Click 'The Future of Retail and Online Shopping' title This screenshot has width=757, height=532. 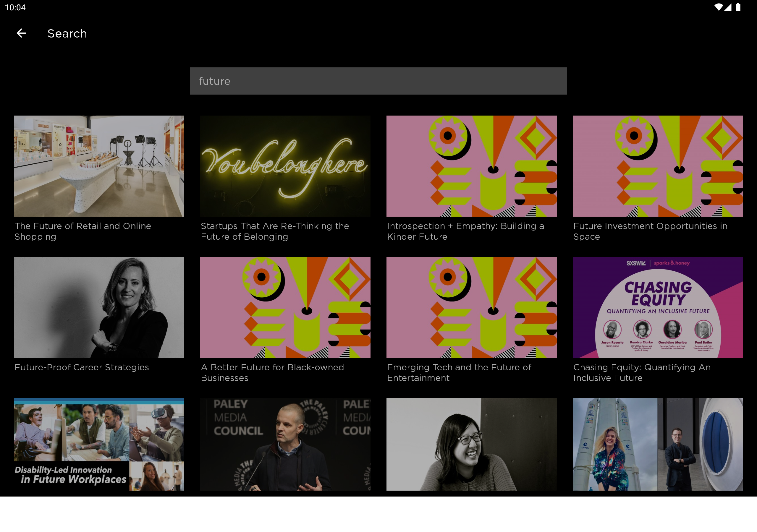(x=83, y=231)
